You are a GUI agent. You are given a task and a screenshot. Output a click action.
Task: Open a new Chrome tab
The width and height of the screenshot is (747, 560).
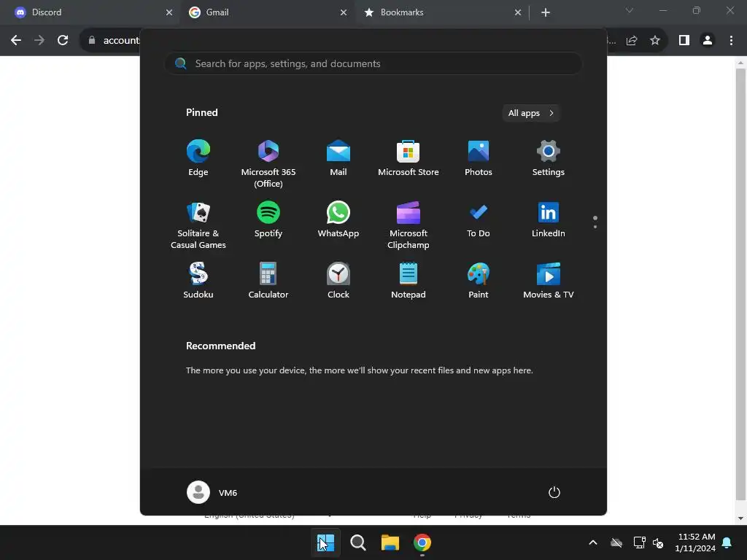[x=546, y=12]
